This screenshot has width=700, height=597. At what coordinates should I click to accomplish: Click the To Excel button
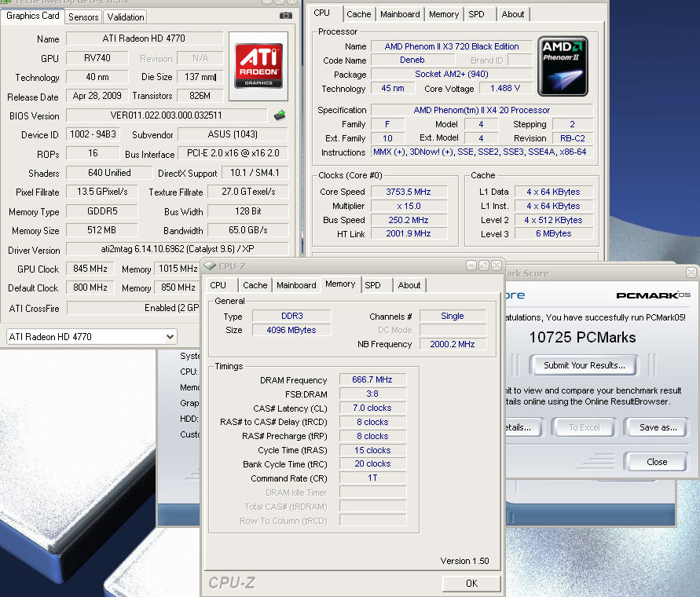[584, 427]
